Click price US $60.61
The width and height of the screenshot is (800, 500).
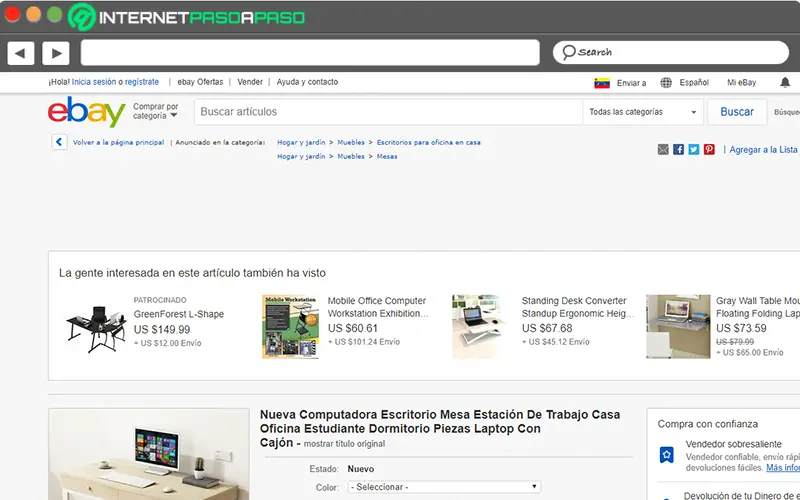point(353,328)
